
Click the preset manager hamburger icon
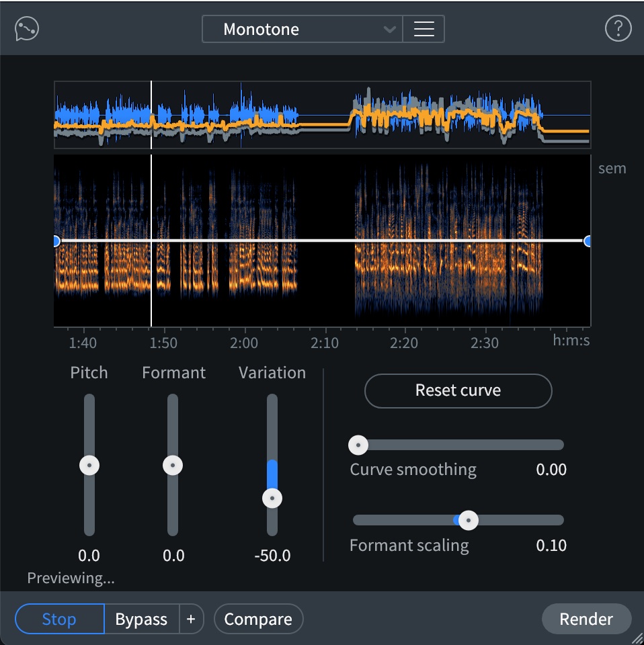click(x=424, y=29)
